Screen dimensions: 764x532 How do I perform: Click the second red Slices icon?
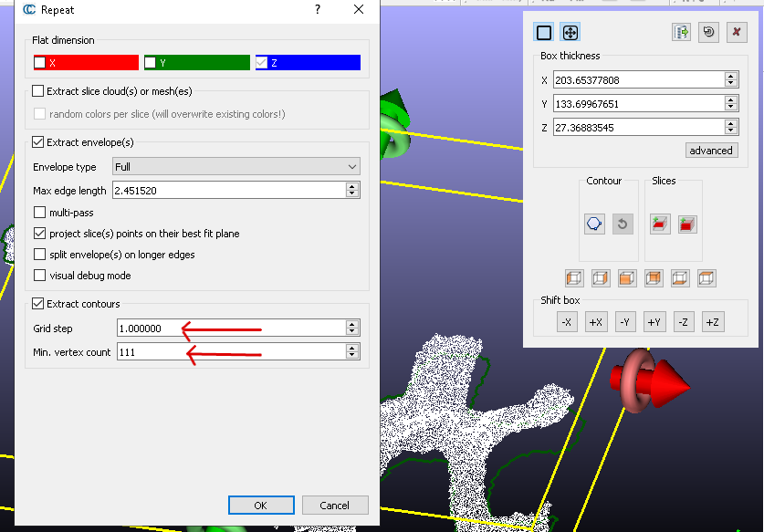(687, 224)
